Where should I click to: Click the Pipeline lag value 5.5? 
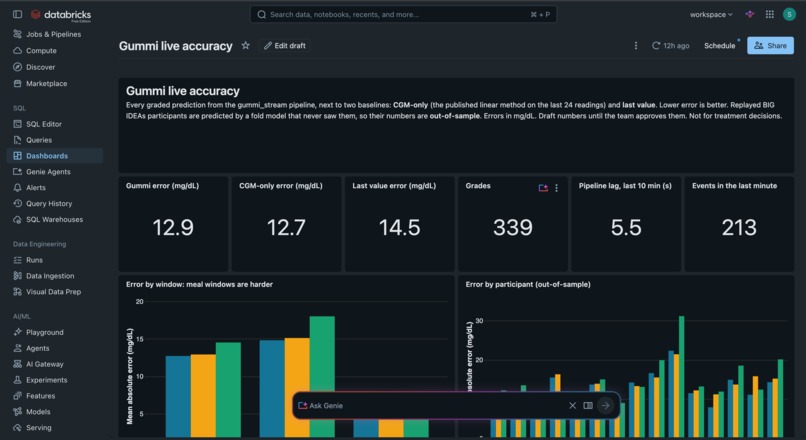tap(626, 227)
